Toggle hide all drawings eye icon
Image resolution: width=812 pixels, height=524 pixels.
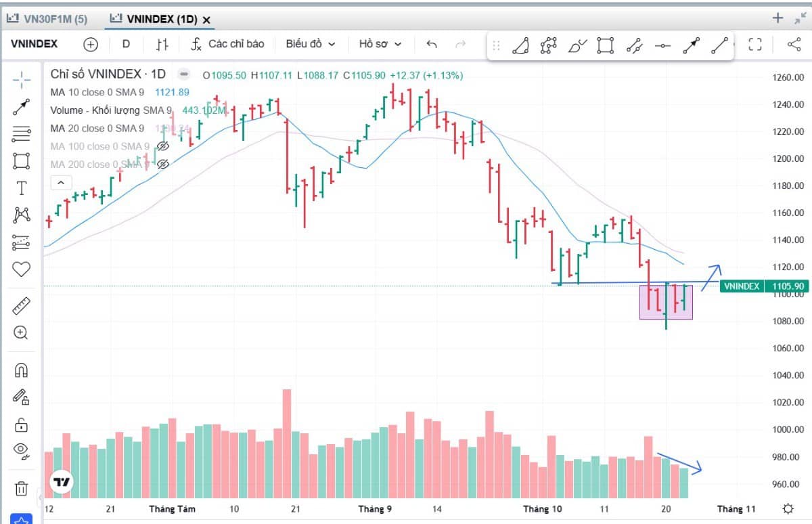click(22, 451)
